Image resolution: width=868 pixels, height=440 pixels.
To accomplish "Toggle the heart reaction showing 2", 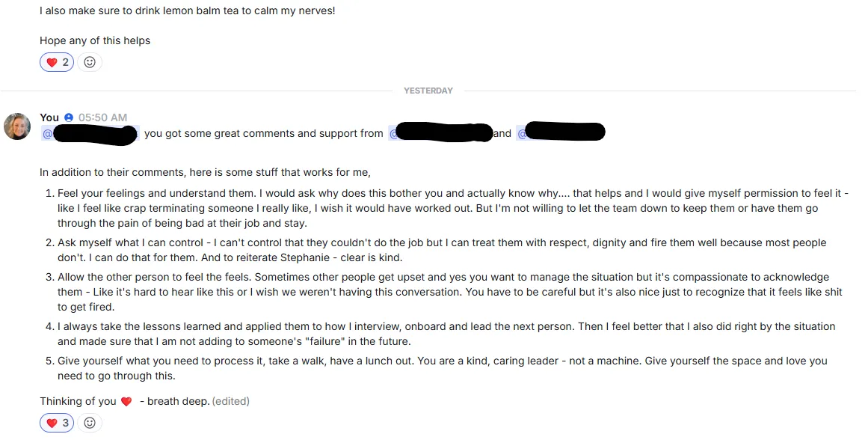I will (x=57, y=62).
